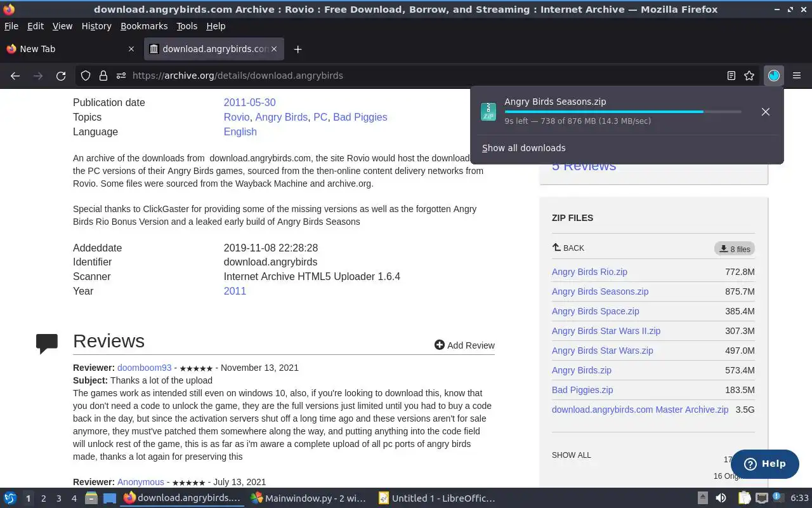Click the English language link
Viewport: 812px width, 508px height.
point(240,131)
